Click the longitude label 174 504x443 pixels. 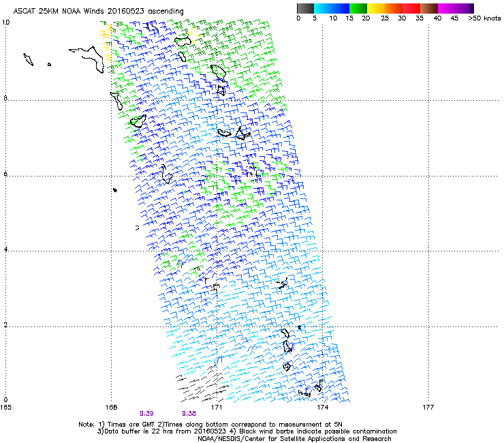pyautogui.click(x=322, y=408)
